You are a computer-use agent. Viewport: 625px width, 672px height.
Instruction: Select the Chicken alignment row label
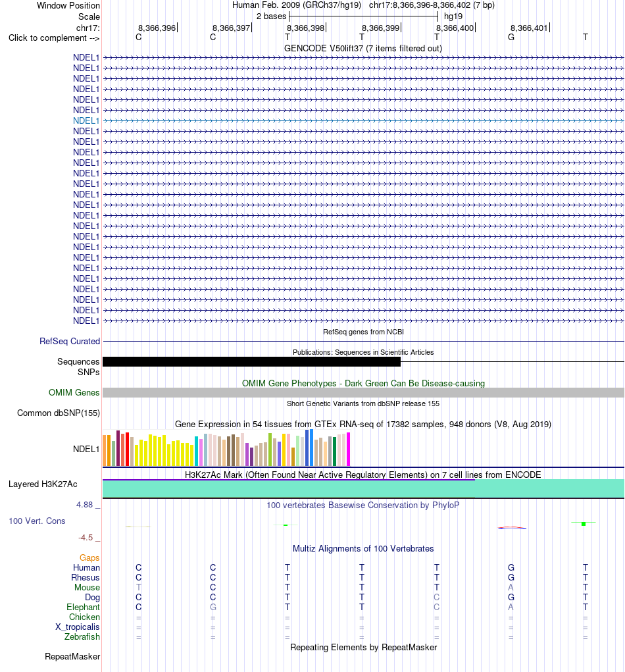pos(84,617)
